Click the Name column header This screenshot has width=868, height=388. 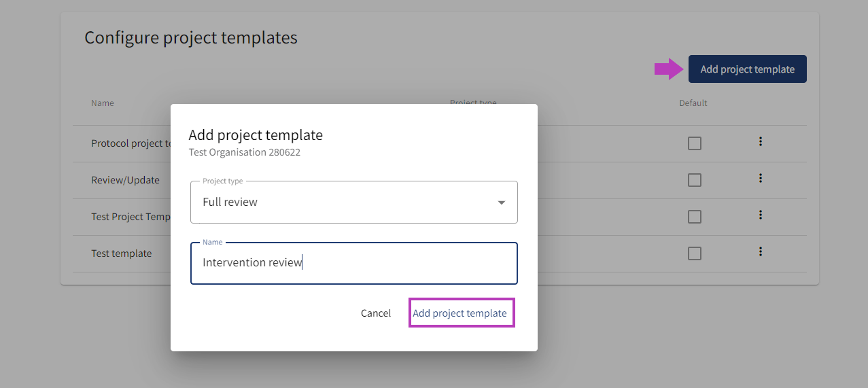point(103,103)
